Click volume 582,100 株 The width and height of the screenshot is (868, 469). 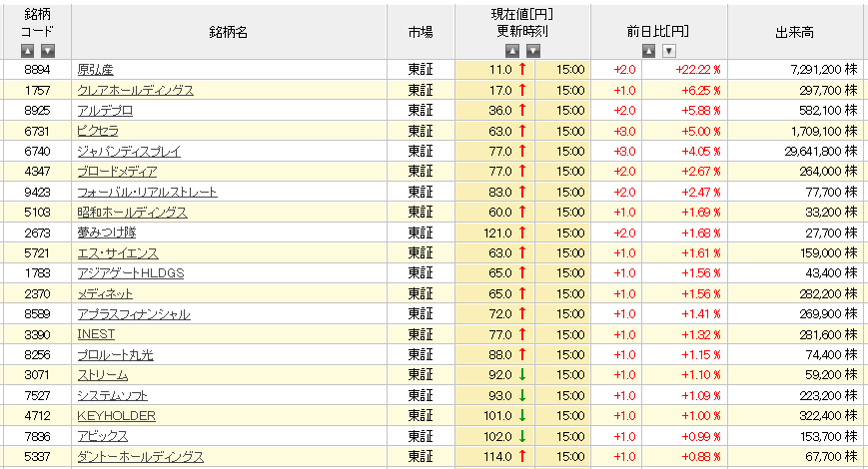click(x=828, y=111)
